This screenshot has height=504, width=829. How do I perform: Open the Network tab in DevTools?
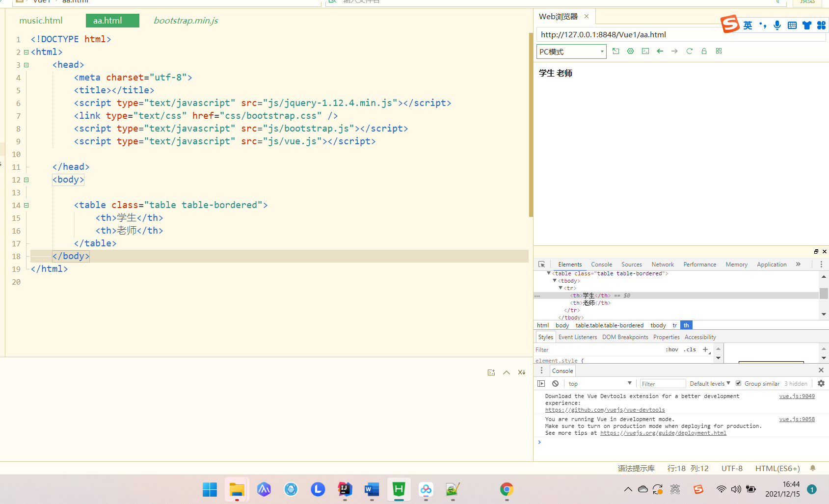(x=663, y=264)
